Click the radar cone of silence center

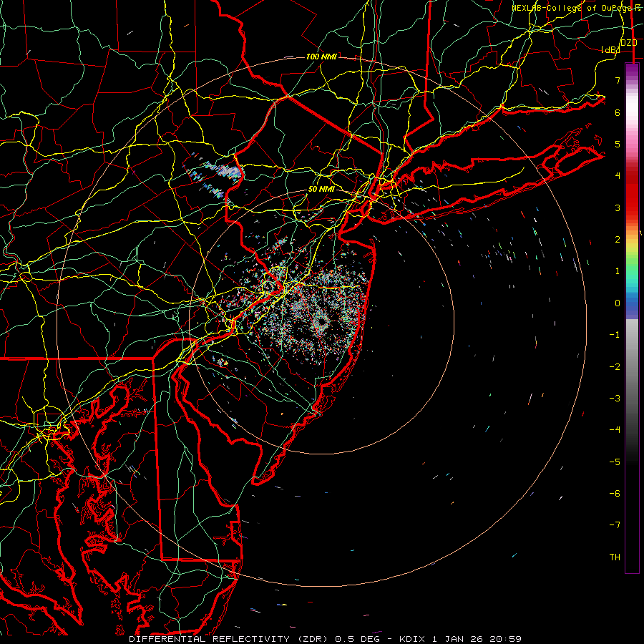[321, 322]
